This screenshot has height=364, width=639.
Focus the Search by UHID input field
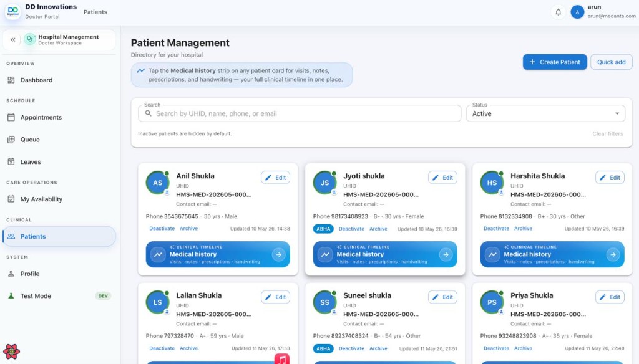click(300, 113)
